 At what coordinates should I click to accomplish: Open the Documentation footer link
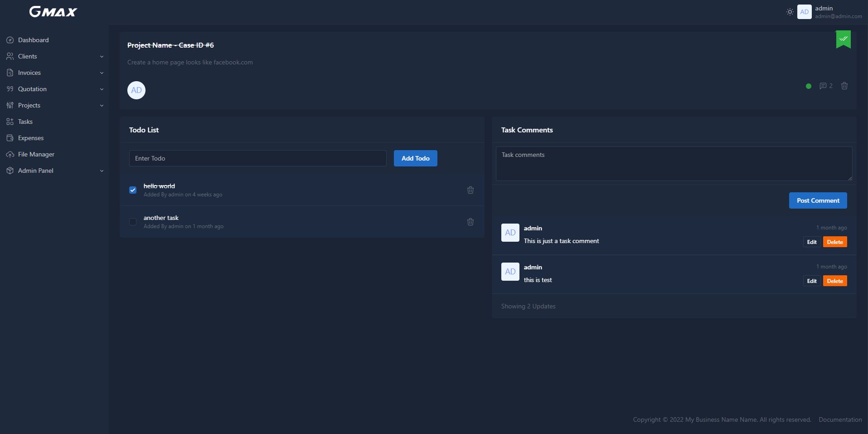click(x=840, y=419)
